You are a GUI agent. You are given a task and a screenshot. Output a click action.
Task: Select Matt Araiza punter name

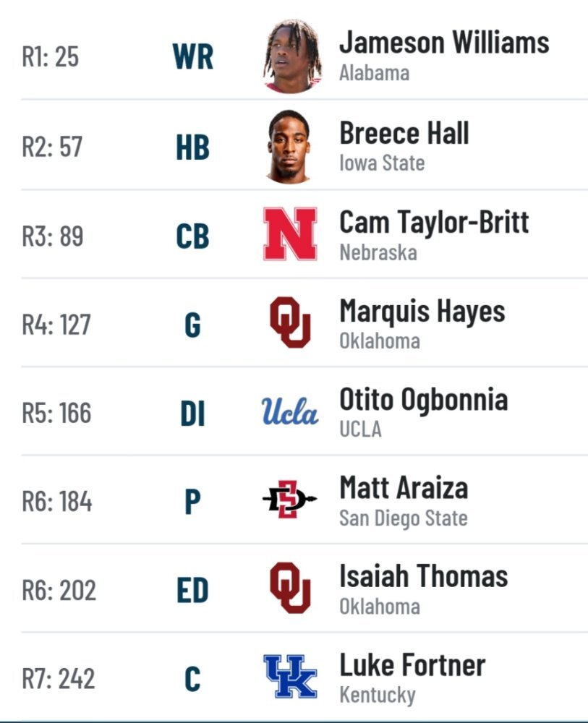[404, 487]
